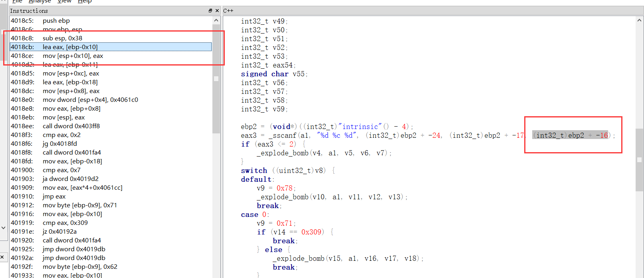Close the far-left docked panel
644x278 pixels.
click(x=2, y=257)
